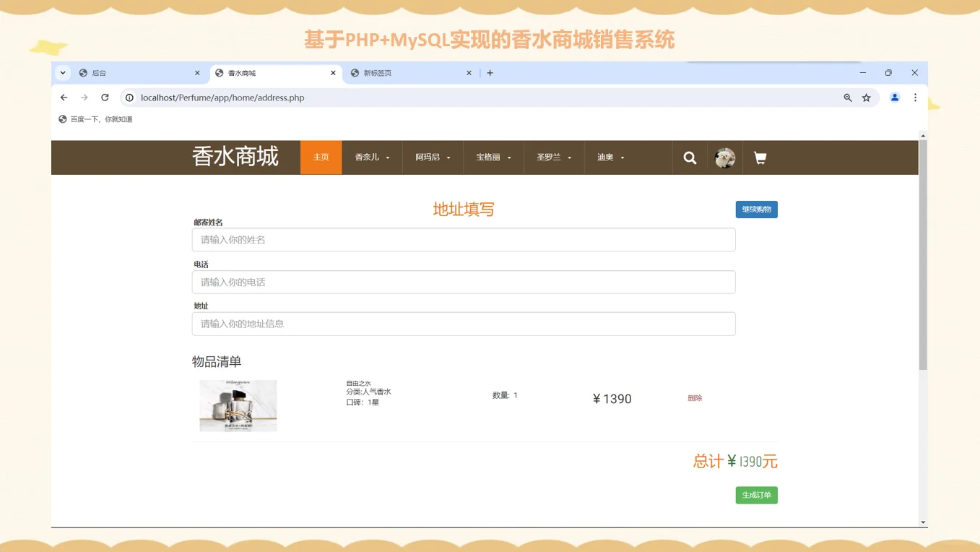The width and height of the screenshot is (980, 552).
Task: Open the browser profile icon
Action: point(894,97)
